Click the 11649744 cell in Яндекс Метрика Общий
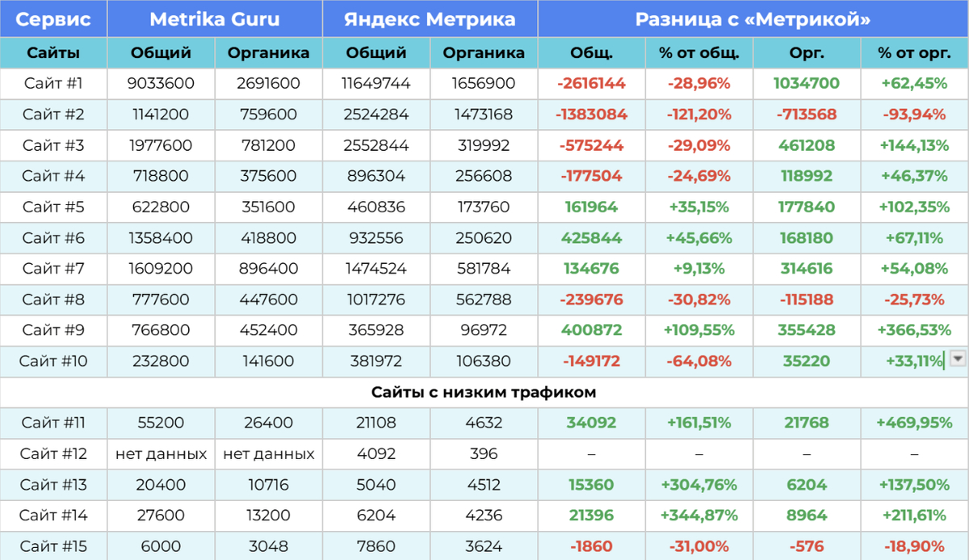Viewport: 969px width, 560px height. [376, 83]
